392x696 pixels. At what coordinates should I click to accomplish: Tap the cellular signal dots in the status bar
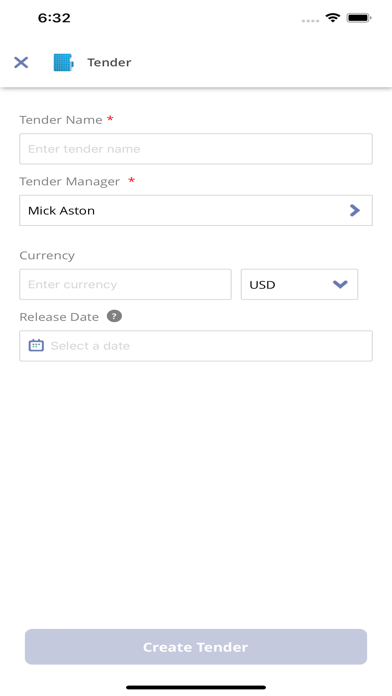coord(310,20)
